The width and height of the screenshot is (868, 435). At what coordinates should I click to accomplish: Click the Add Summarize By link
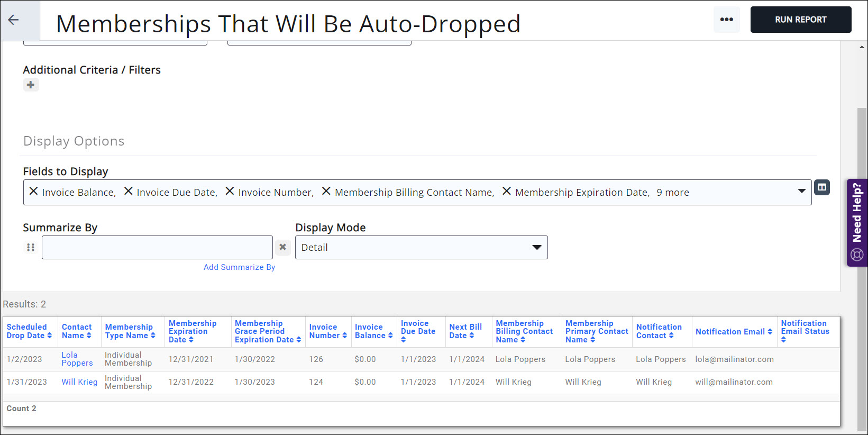pyautogui.click(x=239, y=267)
